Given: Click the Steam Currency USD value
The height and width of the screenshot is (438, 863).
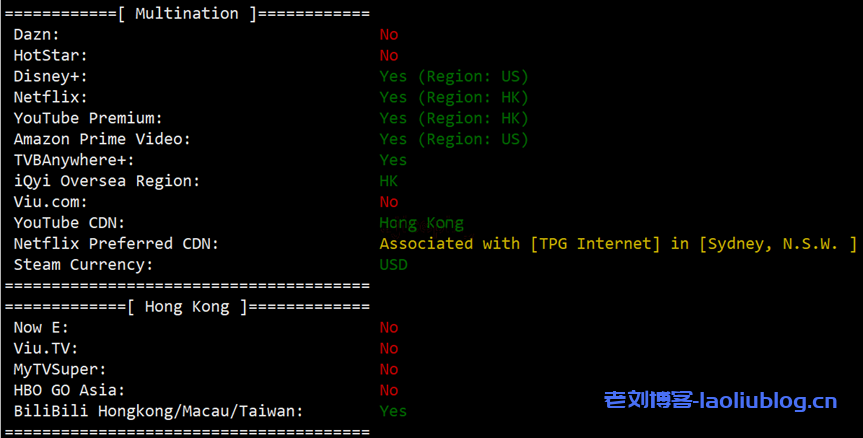Looking at the screenshot, I should (x=393, y=265).
